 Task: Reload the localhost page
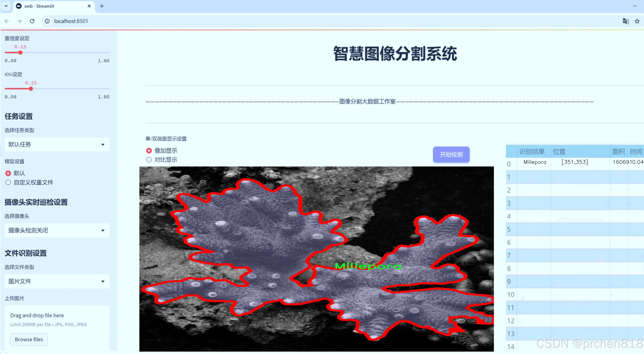(x=32, y=21)
